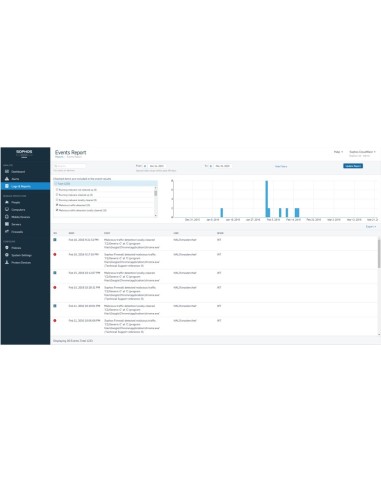Click the Displaying Events Total (135) footer text
Viewport: 381px width, 492px height.
73,341
